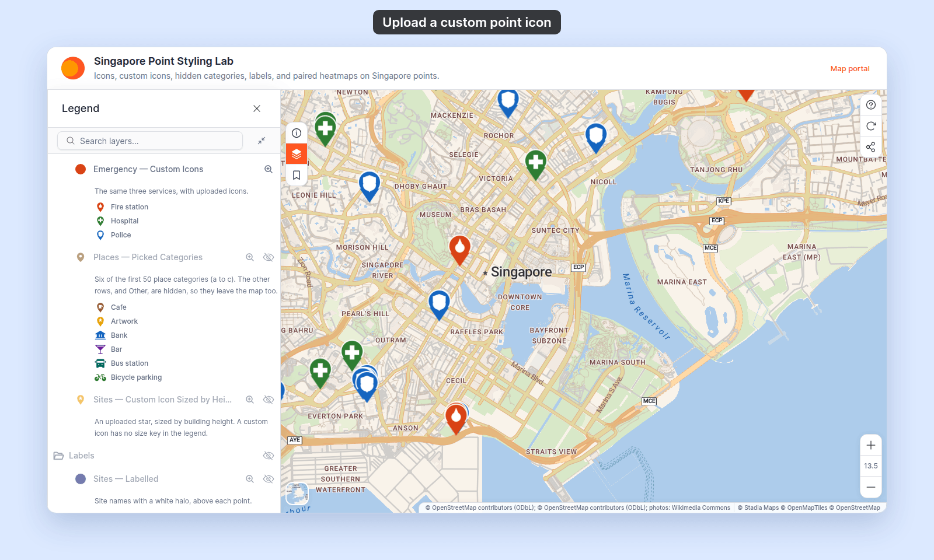Close the Legend panel
The image size is (934, 560).
[257, 108]
